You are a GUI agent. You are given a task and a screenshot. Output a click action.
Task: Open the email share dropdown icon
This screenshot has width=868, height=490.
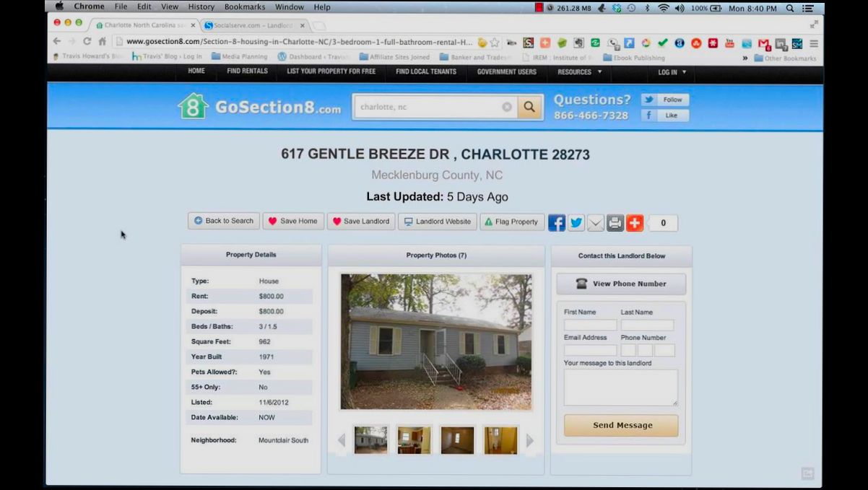595,223
